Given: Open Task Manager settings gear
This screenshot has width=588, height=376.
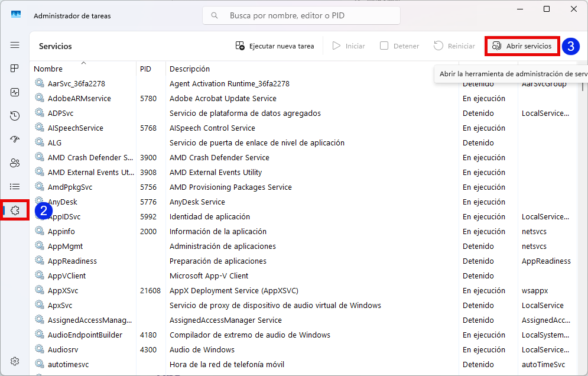Looking at the screenshot, I should click(15, 361).
